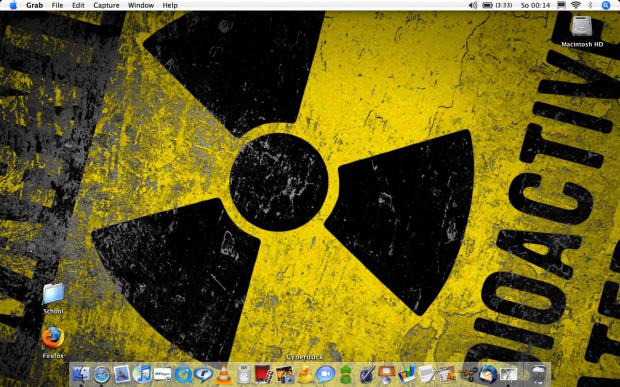Open the Grab application menu

[x=34, y=5]
